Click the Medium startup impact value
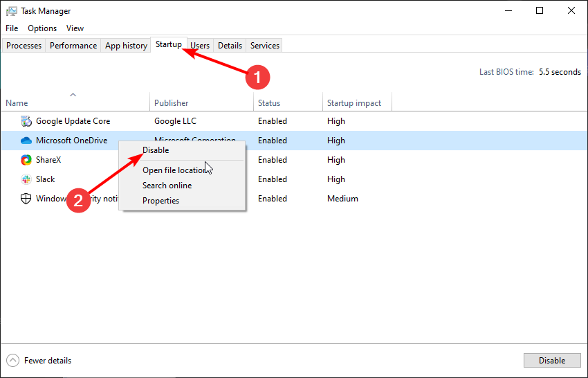 (342, 199)
